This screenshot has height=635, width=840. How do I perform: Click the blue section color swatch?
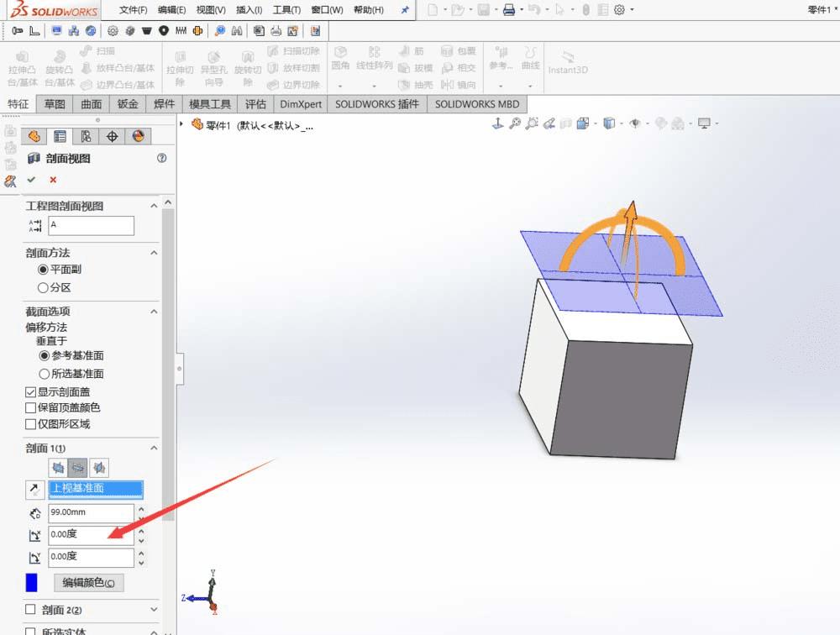coord(32,582)
